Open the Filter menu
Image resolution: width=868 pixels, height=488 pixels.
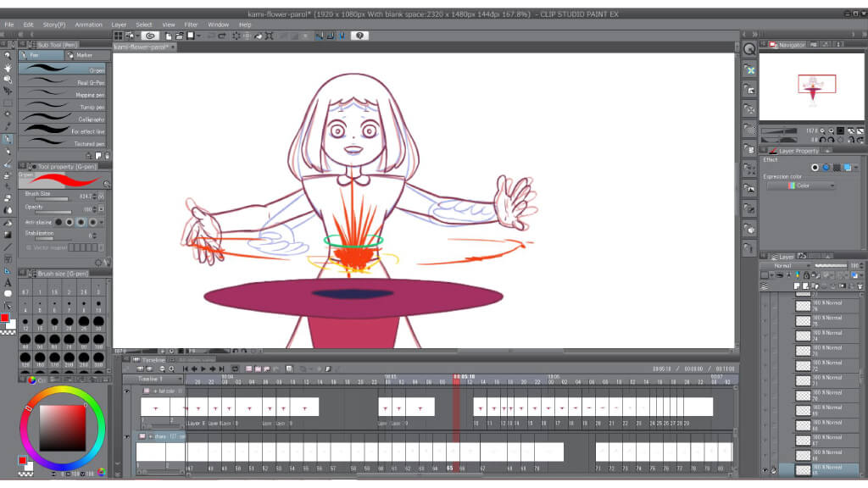coord(191,25)
